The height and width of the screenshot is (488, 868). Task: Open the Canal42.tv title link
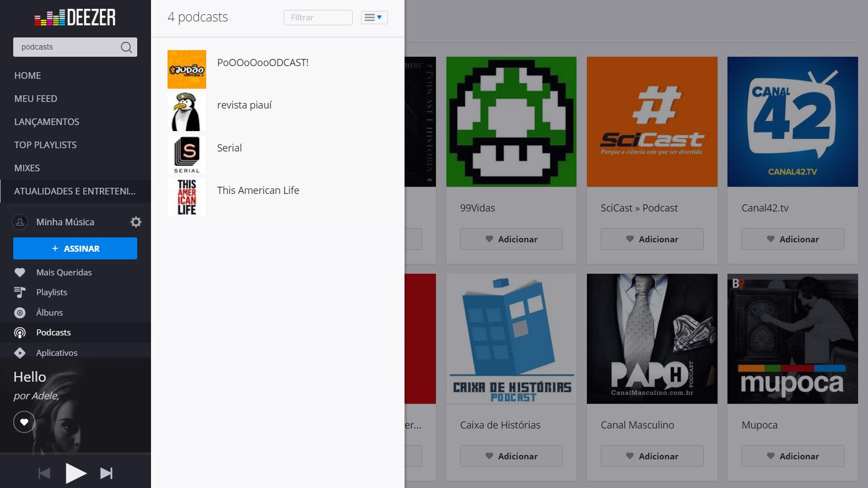point(765,208)
